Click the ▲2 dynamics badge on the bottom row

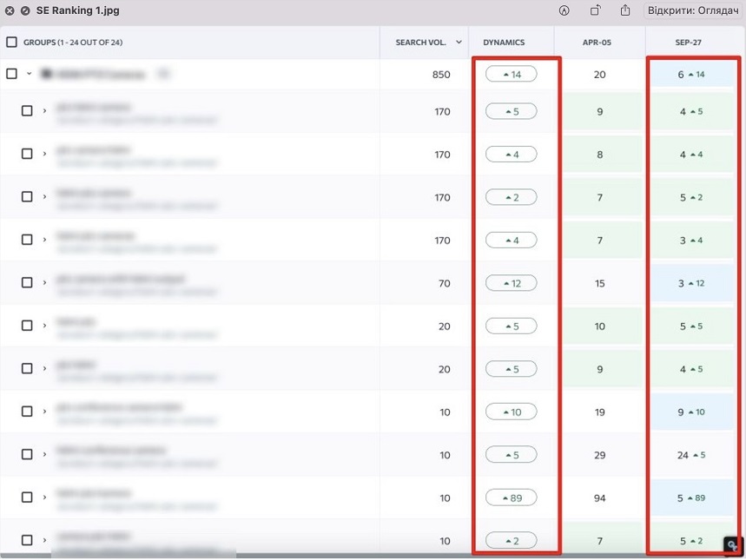pos(512,540)
